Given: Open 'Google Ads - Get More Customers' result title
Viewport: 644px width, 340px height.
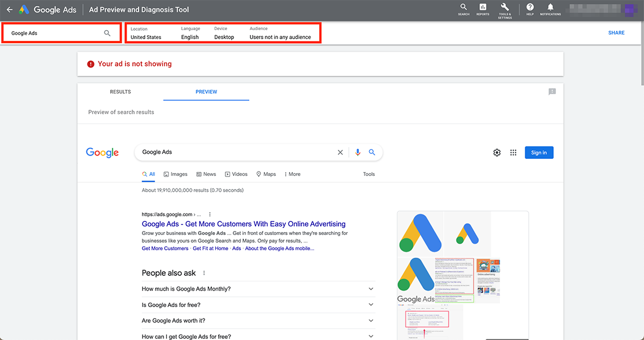Looking at the screenshot, I should tap(244, 224).
